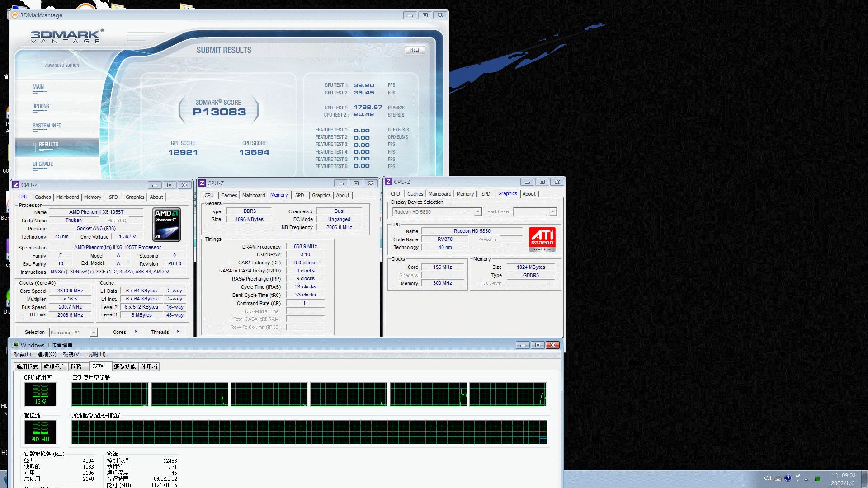
Task: Click the CPU Name field AMD Phenom II X6 1055T
Action: click(96, 212)
